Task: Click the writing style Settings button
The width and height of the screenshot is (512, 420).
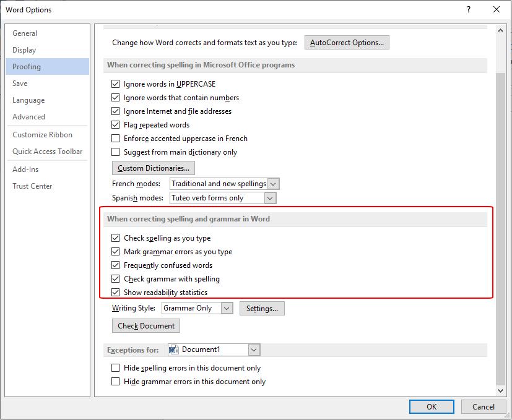Action: (262, 308)
